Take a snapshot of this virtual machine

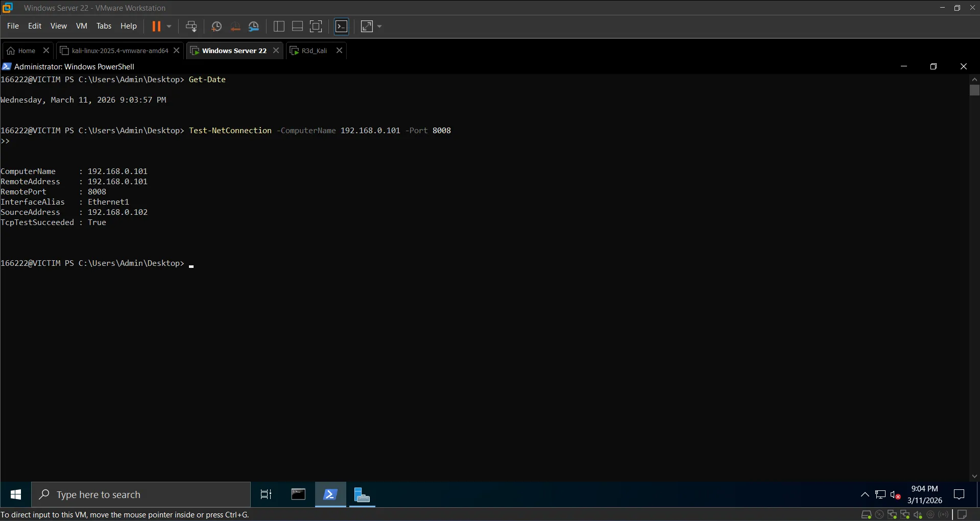click(216, 26)
